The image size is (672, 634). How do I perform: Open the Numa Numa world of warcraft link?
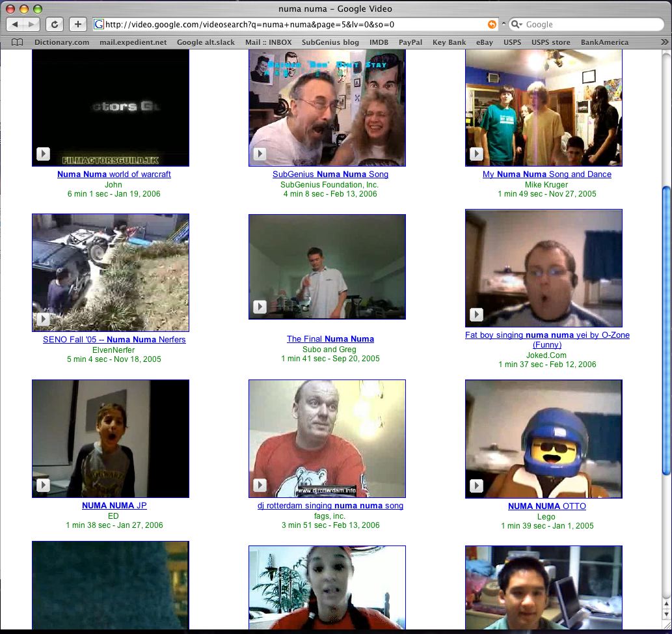114,174
